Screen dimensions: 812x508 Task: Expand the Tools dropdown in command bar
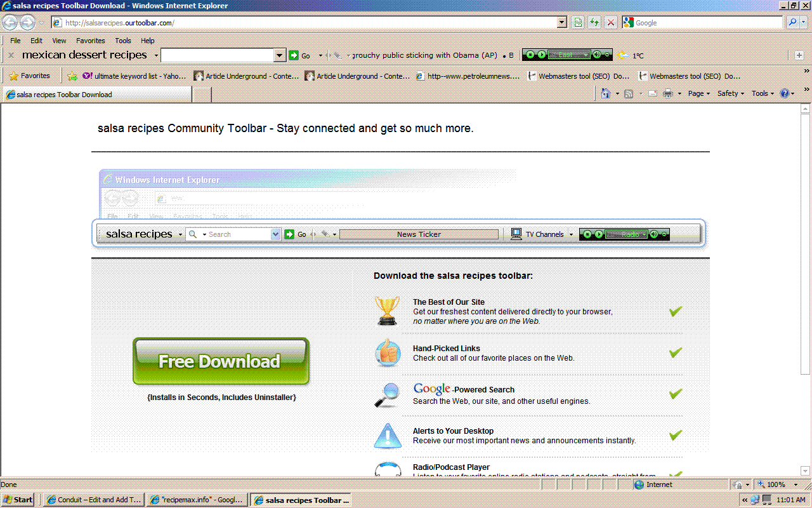click(763, 93)
